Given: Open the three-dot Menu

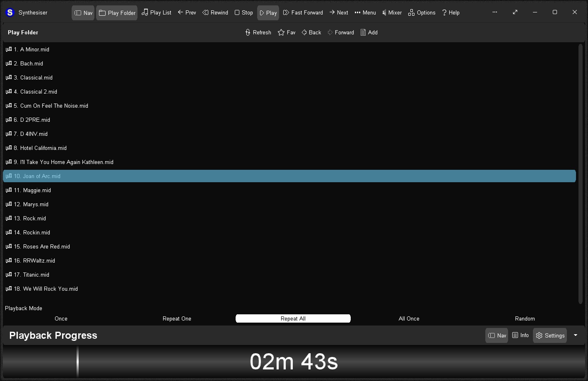Looking at the screenshot, I should point(365,13).
